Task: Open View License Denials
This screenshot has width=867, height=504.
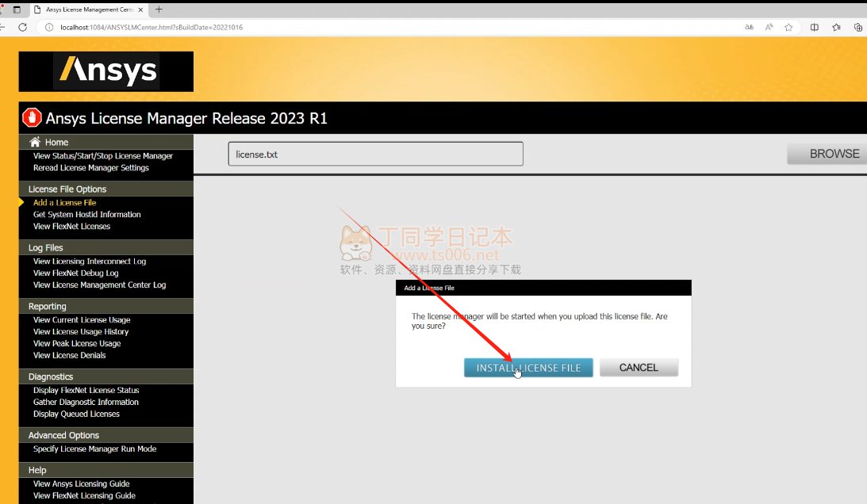Action: pos(69,355)
